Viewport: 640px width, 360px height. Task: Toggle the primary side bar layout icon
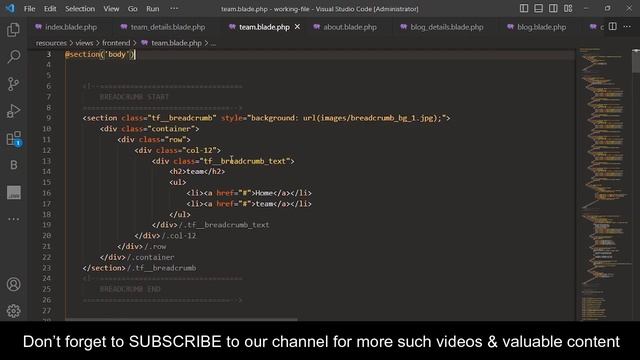[524, 8]
